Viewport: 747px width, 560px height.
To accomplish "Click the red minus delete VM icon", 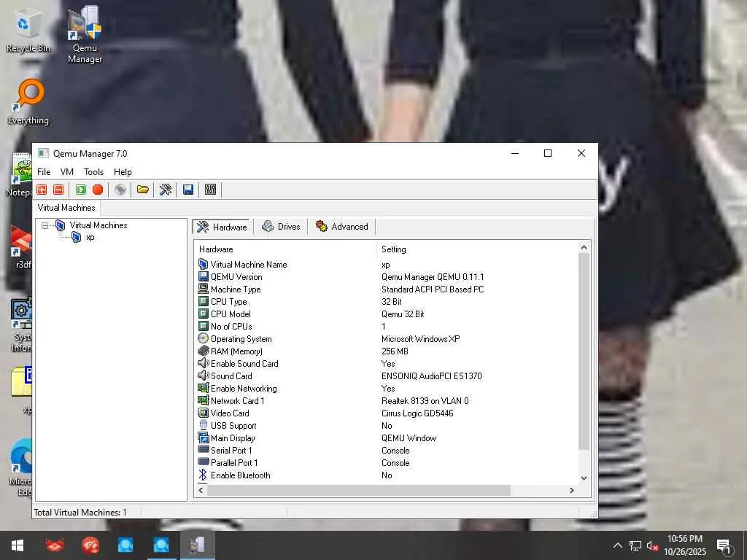I will pos(58,190).
